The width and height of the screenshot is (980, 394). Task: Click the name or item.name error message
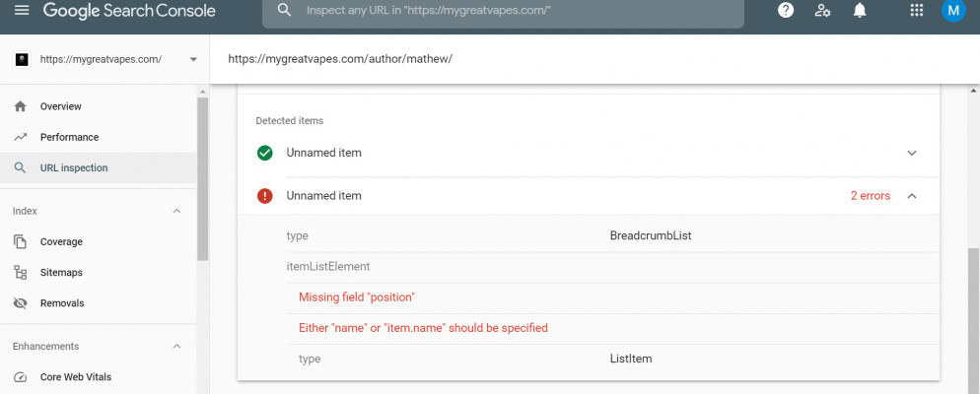[x=423, y=328]
